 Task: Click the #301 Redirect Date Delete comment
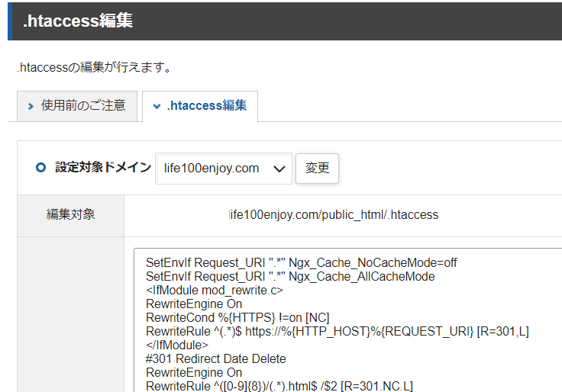(x=216, y=358)
